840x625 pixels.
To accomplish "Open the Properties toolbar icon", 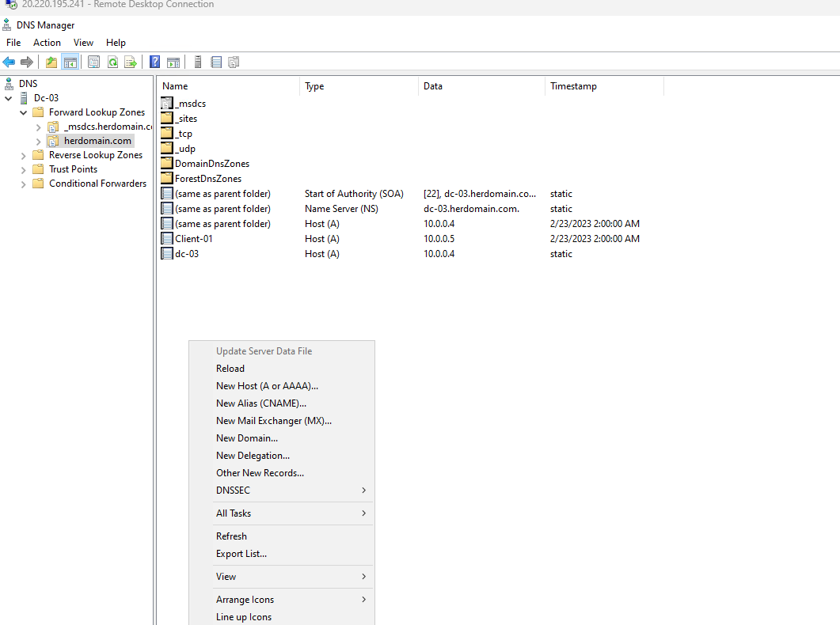I will click(93, 62).
